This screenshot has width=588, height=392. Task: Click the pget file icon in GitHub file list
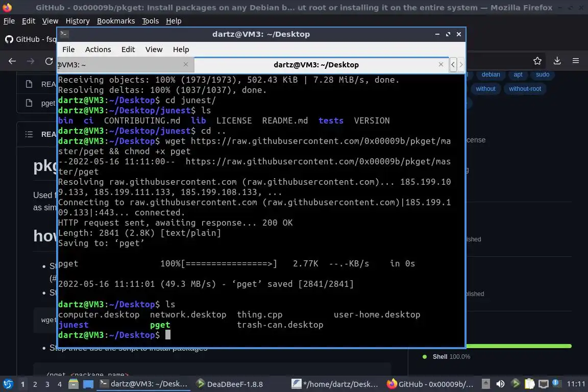29,103
